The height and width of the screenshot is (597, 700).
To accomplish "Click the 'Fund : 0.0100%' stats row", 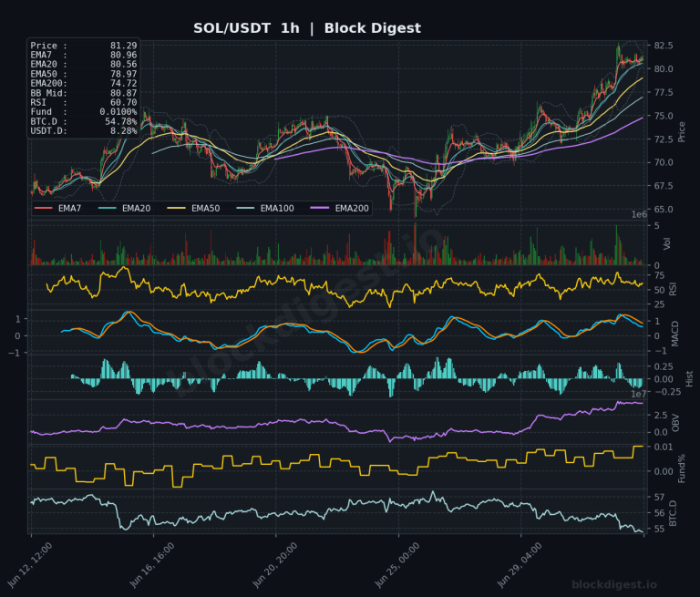I will (84, 112).
